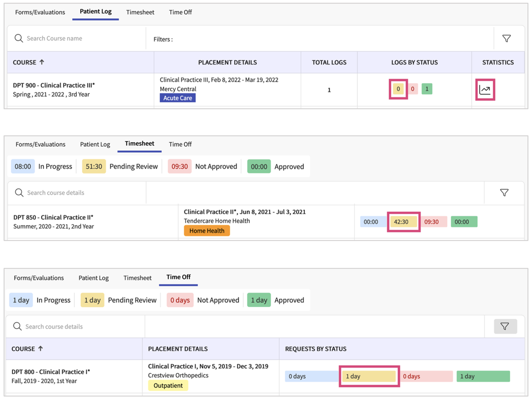532x399 pixels.
Task: Open the underlined Time Off tab
Action: [x=178, y=277]
